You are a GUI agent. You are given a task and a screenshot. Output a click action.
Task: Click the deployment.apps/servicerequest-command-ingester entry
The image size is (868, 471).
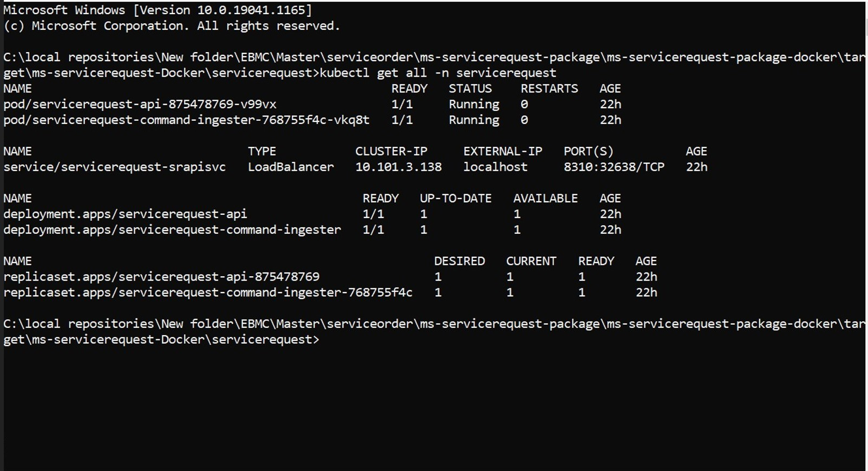[x=172, y=230]
